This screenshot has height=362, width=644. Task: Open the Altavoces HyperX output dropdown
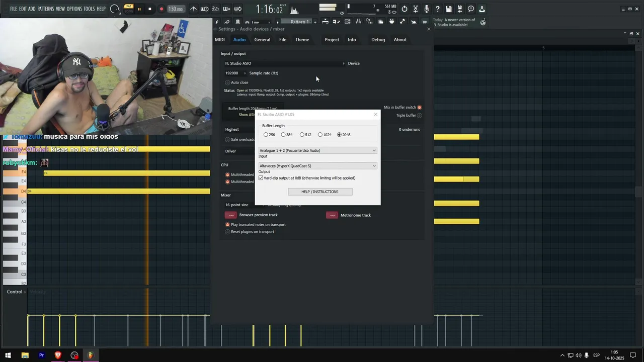click(317, 166)
